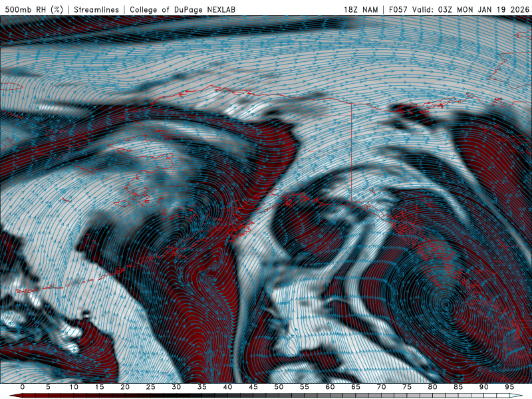Click the "30" value on the color scale
Screen dimensions: 532x399
pos(176,387)
